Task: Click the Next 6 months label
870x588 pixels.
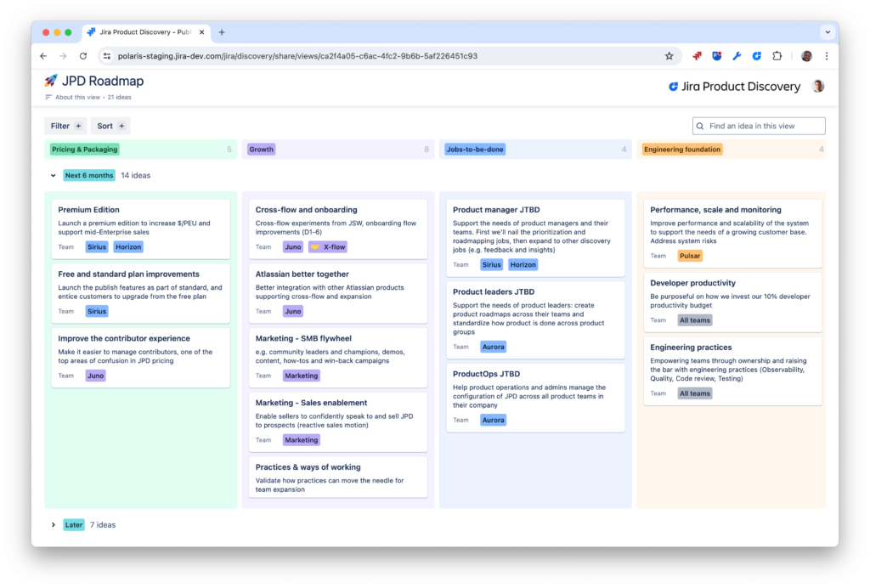Action: tap(89, 175)
